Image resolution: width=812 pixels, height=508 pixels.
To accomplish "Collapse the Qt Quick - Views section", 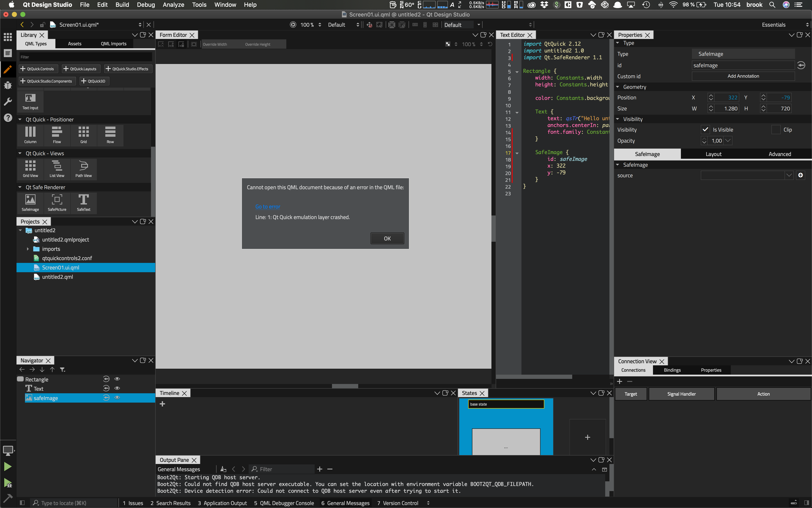I will 20,153.
